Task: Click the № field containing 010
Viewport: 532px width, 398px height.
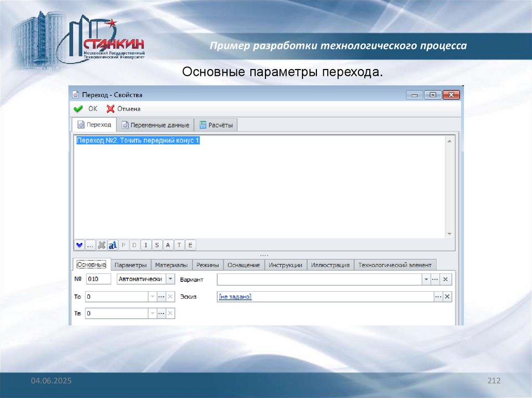Action: pyautogui.click(x=98, y=279)
